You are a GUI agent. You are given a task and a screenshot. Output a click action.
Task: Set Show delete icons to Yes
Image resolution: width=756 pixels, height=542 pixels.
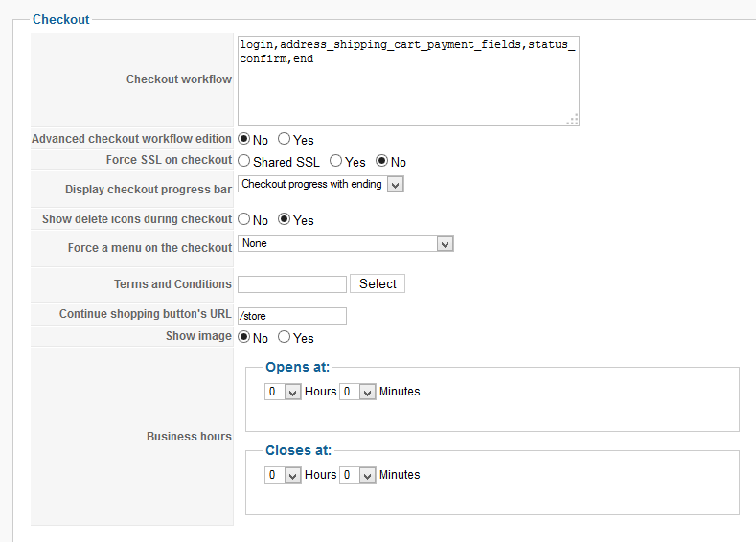tap(285, 219)
